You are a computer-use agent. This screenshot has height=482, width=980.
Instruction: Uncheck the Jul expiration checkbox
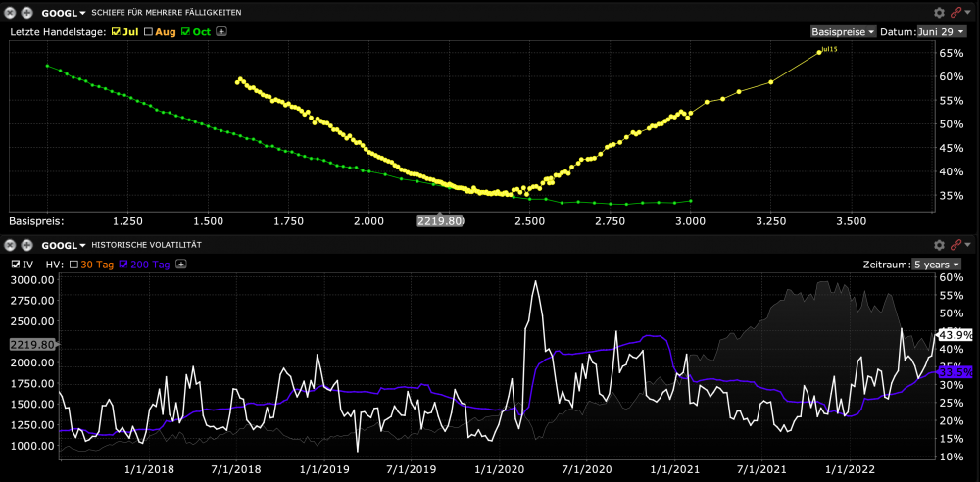117,31
